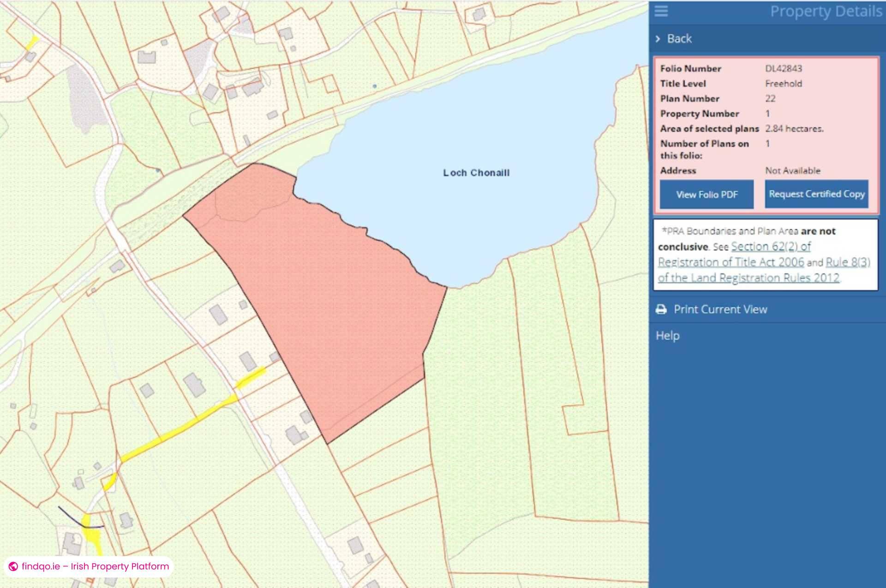Click the printer icon next to Print Current View
The height and width of the screenshot is (588, 886).
pyautogui.click(x=662, y=309)
